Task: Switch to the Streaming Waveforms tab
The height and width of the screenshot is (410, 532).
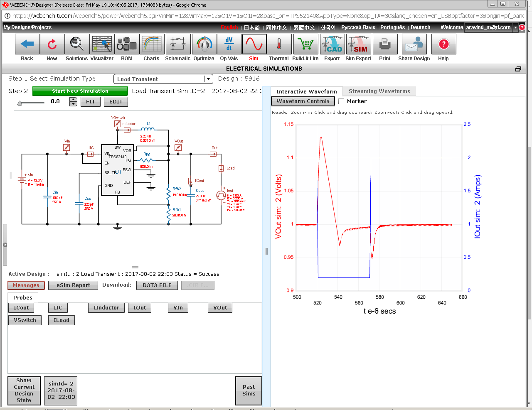Action: coord(379,91)
